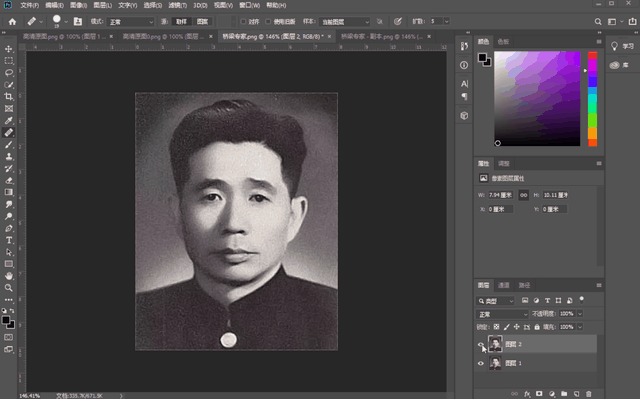Open the 图像(I) menu
The width and height of the screenshot is (640, 399).
click(x=78, y=5)
